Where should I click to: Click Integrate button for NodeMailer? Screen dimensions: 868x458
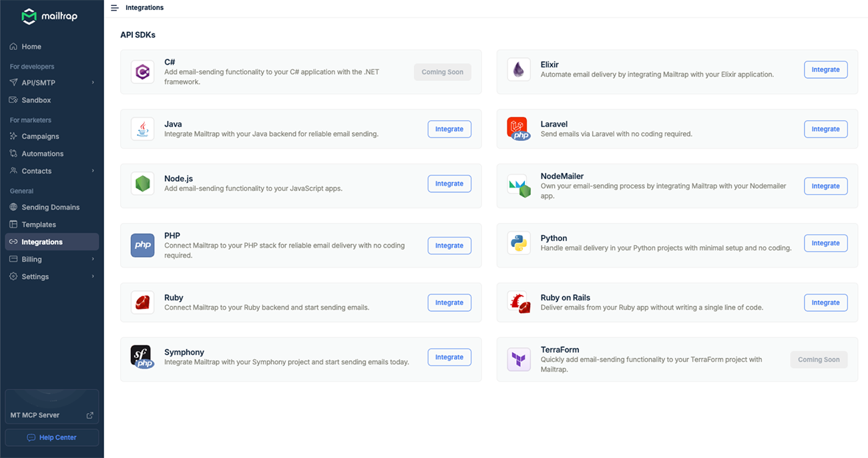(826, 186)
